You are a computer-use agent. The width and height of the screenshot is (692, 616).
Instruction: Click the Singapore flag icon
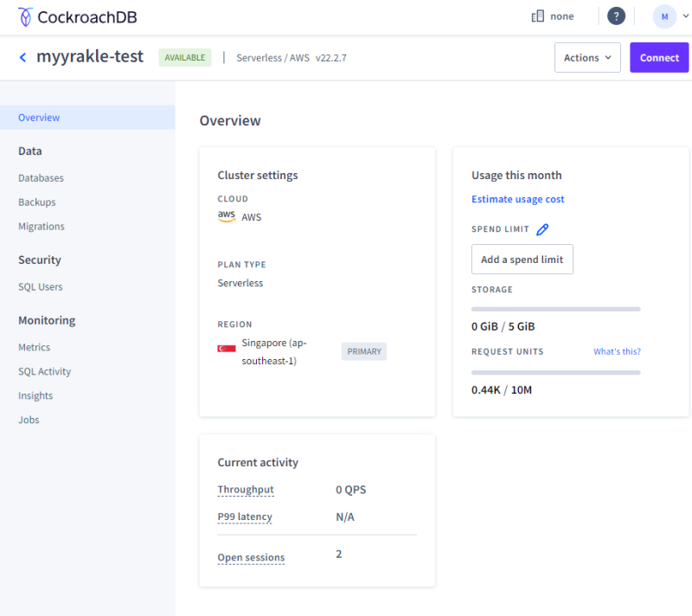[x=227, y=349]
